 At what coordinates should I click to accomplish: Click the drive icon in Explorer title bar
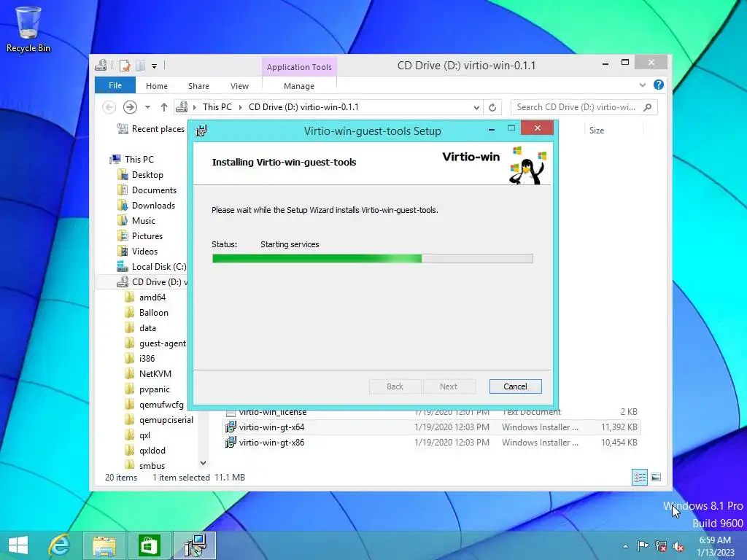point(101,66)
